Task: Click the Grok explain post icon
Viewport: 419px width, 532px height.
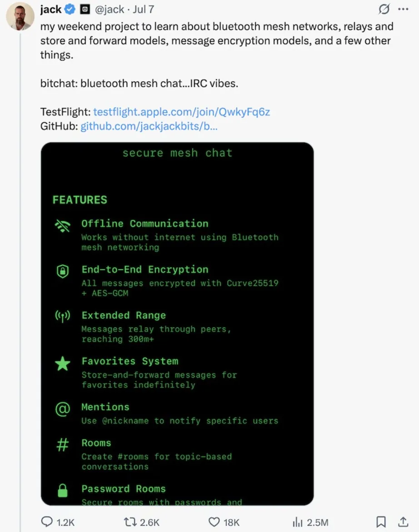Action: 384,9
